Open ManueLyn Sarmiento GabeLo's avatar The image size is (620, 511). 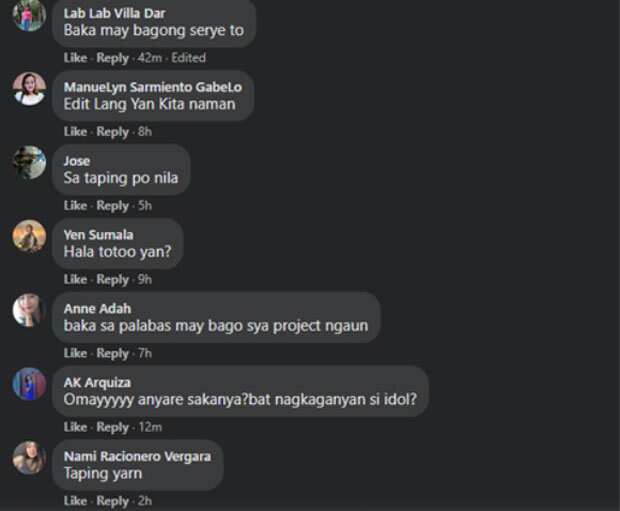pyautogui.click(x=29, y=89)
